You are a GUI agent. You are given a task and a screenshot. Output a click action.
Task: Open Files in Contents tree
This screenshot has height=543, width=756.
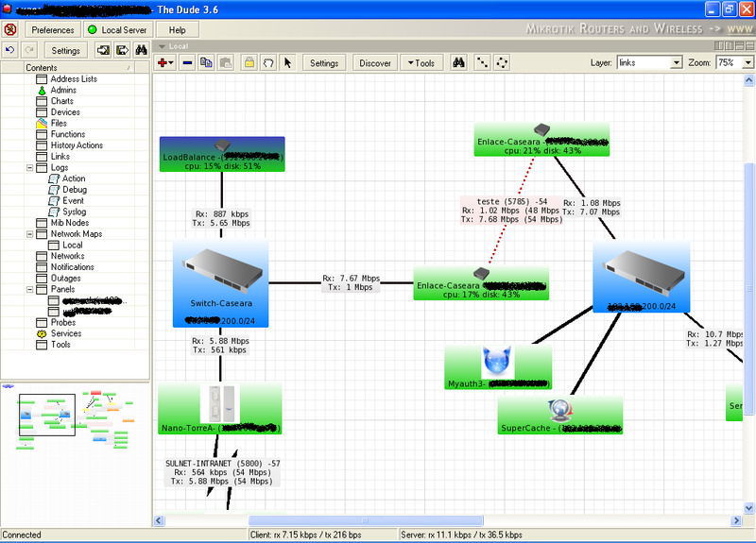pos(59,124)
